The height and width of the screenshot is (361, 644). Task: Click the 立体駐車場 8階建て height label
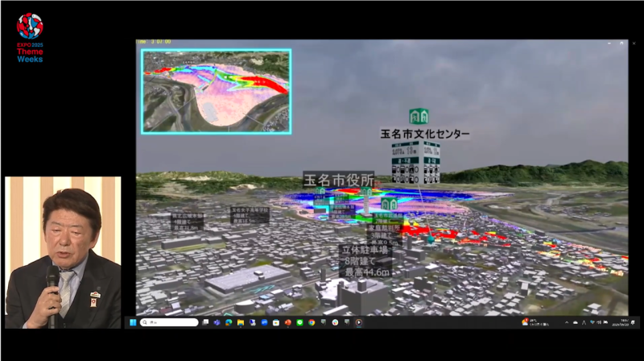click(x=366, y=262)
